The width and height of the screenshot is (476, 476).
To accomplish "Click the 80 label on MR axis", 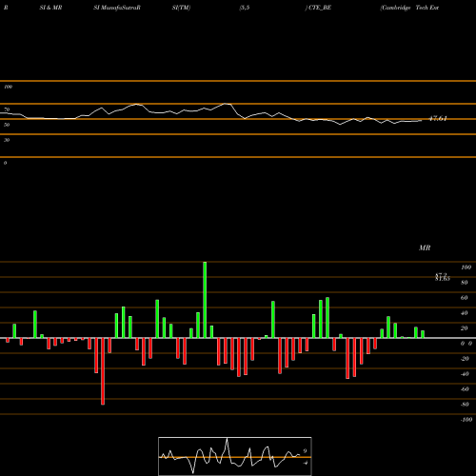I will tap(465, 283).
